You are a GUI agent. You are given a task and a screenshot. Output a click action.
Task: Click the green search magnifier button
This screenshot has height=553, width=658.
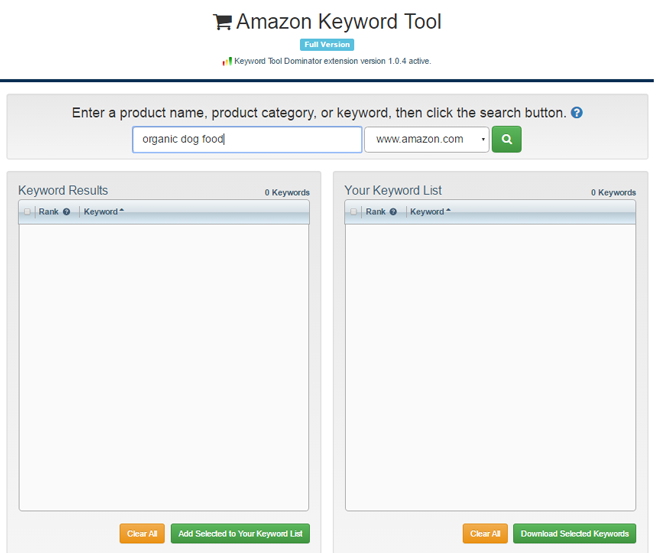point(507,139)
